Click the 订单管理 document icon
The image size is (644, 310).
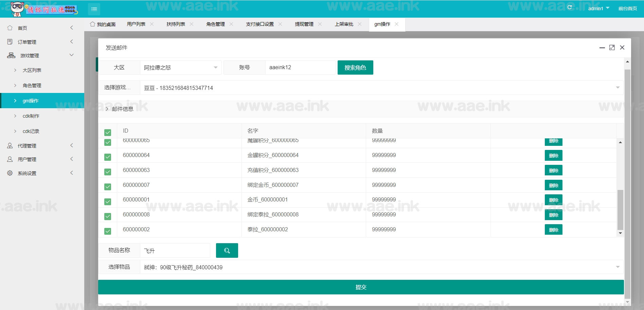[x=10, y=42]
